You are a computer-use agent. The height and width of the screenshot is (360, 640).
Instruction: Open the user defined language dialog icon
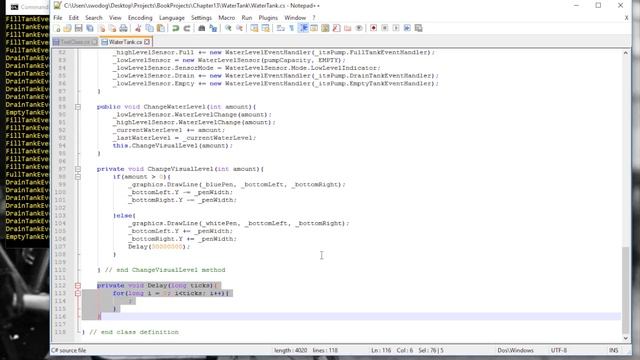click(x=314, y=28)
